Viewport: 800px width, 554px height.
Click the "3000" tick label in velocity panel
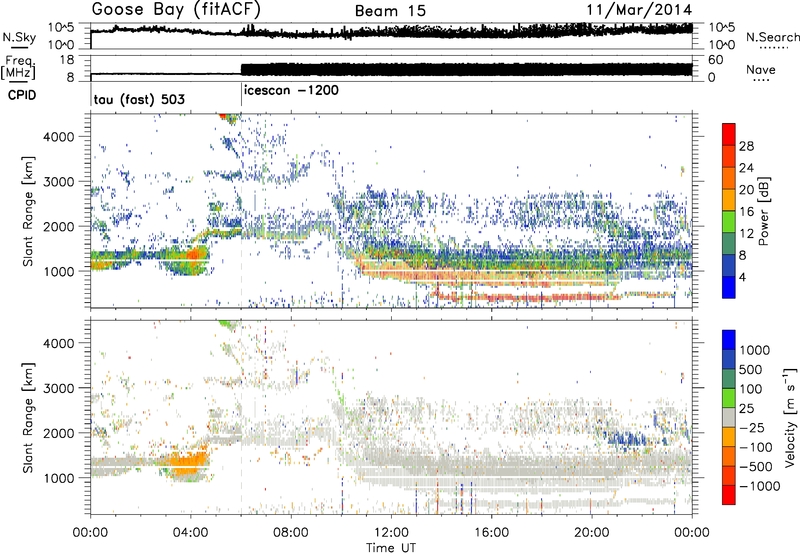click(x=58, y=388)
